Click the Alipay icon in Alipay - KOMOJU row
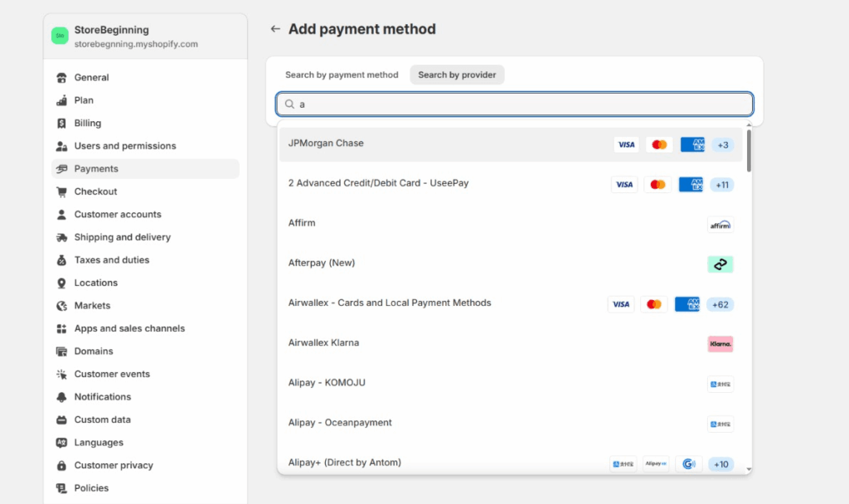This screenshot has width=849, height=504. (720, 384)
